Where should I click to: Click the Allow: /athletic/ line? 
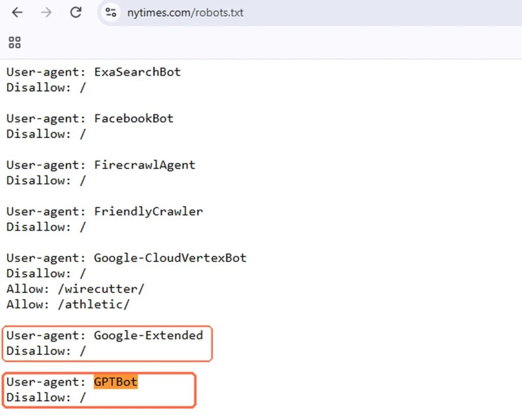tap(68, 304)
